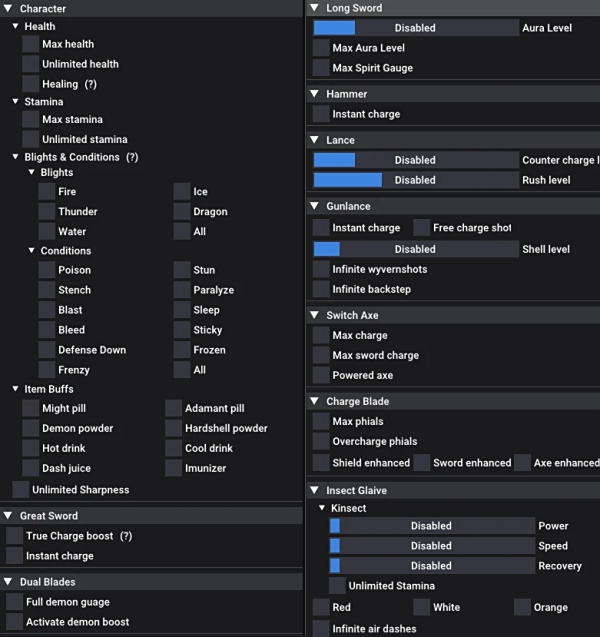
Task: Enable Full demon guage checkbox
Action: [14, 602]
